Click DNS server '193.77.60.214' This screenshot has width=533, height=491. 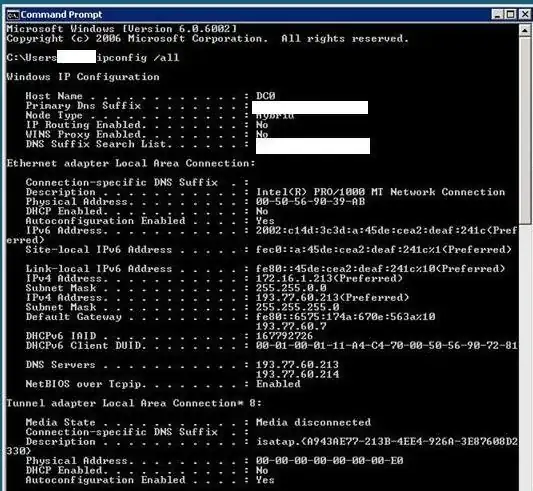tap(297, 374)
